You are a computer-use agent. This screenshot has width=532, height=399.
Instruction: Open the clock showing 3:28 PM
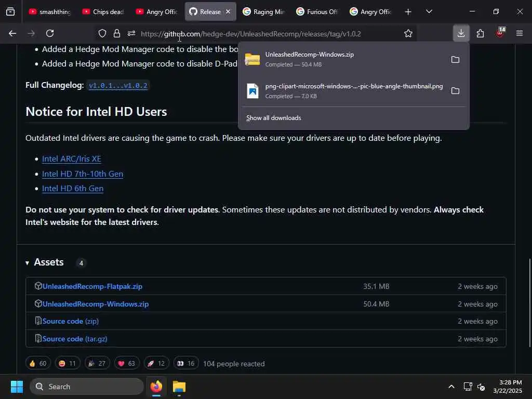(508, 387)
